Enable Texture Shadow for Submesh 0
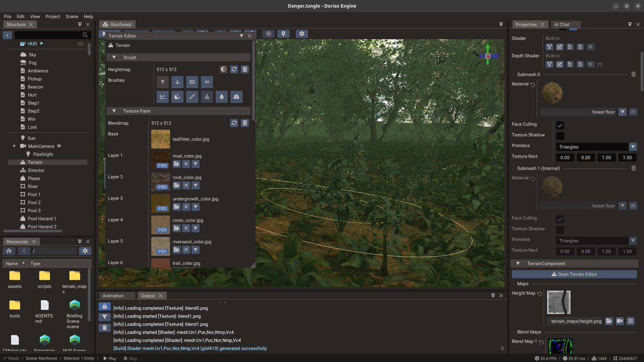Screen dimensions: 644x362 560,136
